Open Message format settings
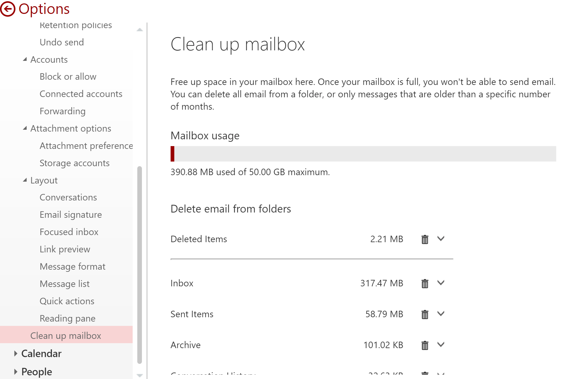The width and height of the screenshot is (588, 379). [72, 266]
